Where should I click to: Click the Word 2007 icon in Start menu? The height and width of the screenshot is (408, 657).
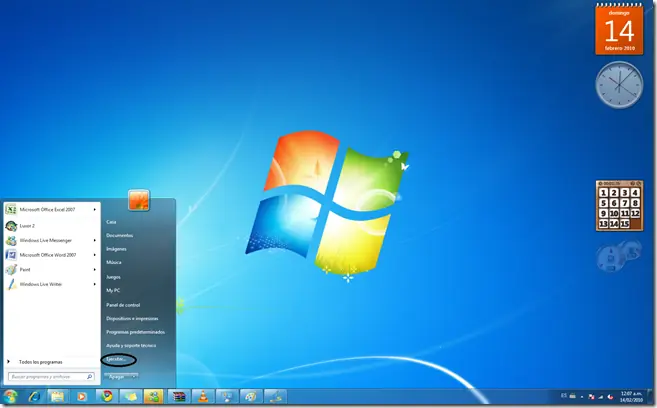[11, 255]
